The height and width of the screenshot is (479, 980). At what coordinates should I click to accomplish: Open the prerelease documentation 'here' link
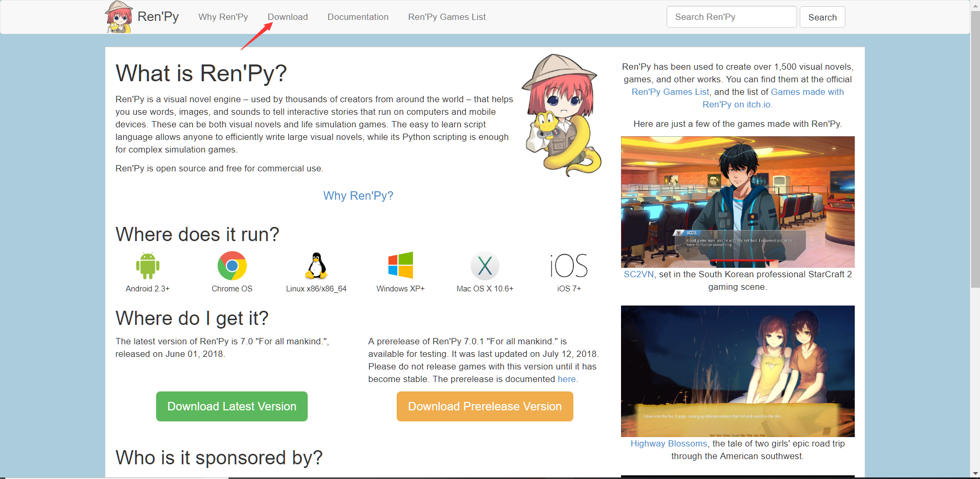click(567, 379)
